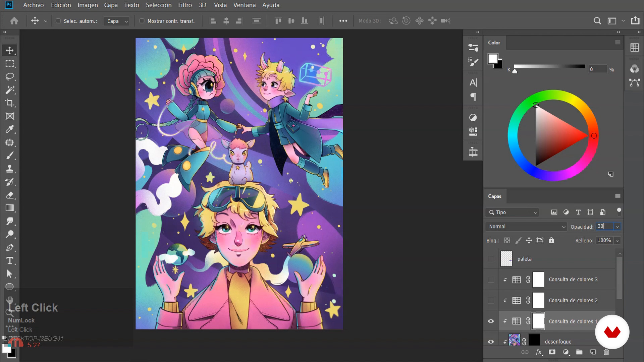The height and width of the screenshot is (362, 644).
Task: Select the Move tool in the toolbar
Action: coord(10,50)
